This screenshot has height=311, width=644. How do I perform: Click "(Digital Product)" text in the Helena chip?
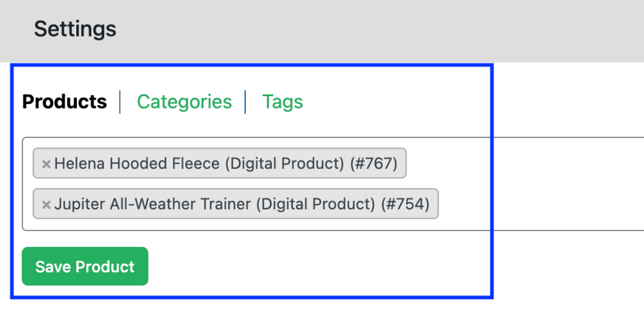click(x=284, y=164)
